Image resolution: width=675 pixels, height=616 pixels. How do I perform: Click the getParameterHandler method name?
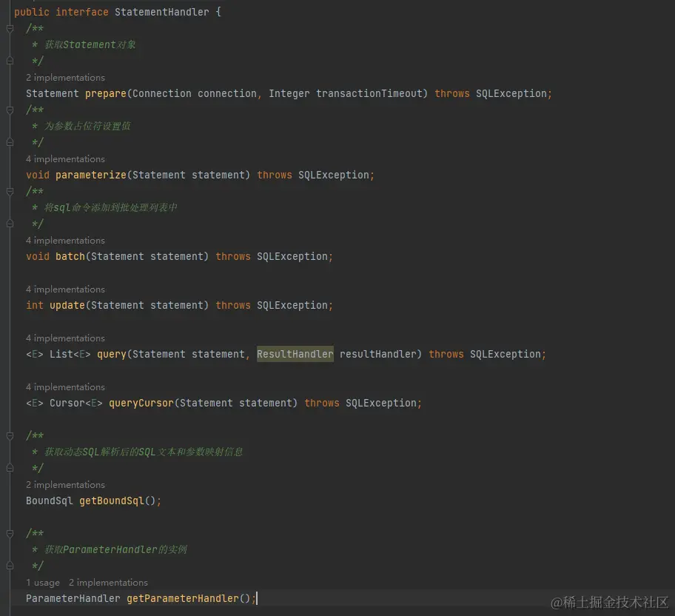coord(183,599)
